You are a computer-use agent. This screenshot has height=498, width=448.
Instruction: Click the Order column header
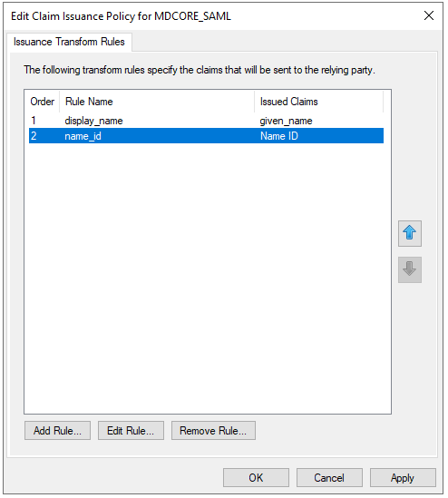click(x=43, y=102)
